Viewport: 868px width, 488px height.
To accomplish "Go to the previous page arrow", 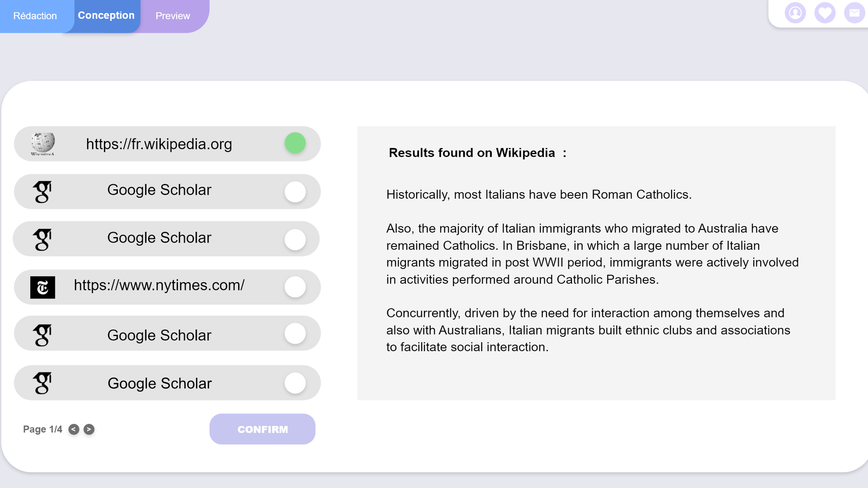I will coord(74,429).
